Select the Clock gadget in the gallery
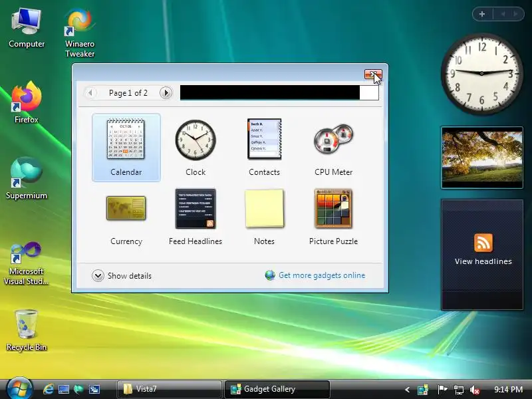 196,147
